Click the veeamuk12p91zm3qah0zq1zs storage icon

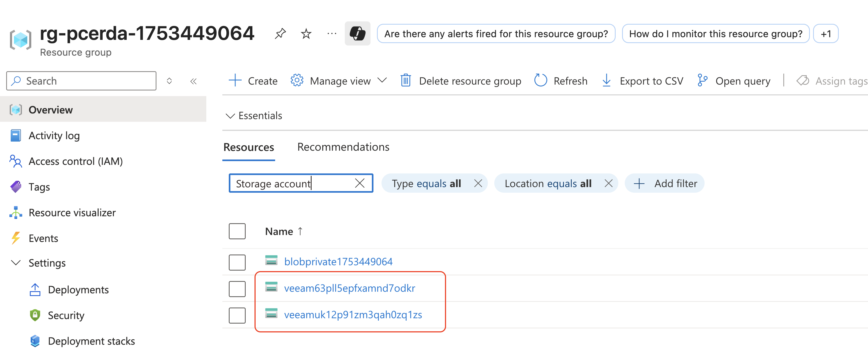tap(271, 314)
